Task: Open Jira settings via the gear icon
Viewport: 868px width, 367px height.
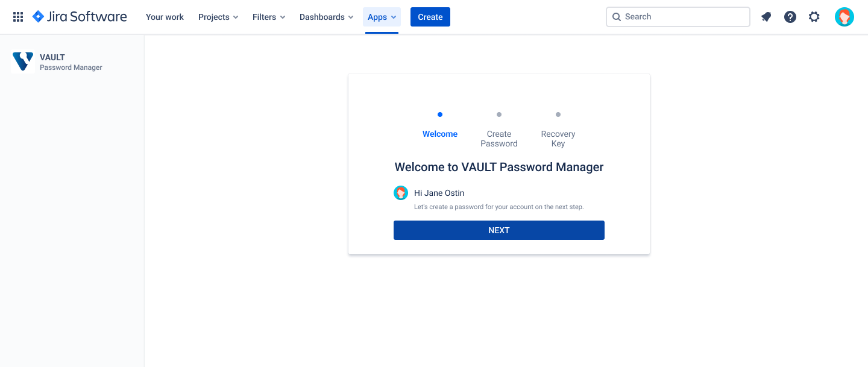Action: (x=814, y=16)
